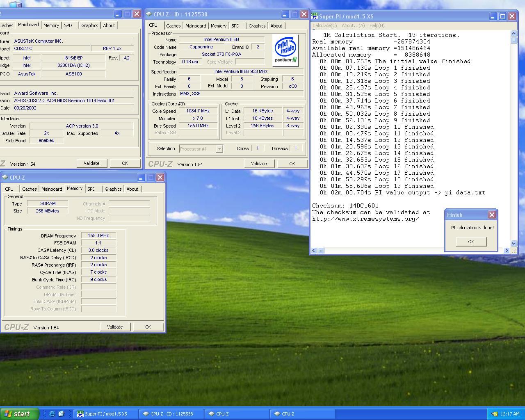The image size is (525, 420).
Task: Select SPD tab in CPU-Z Memory window
Action: click(x=91, y=189)
